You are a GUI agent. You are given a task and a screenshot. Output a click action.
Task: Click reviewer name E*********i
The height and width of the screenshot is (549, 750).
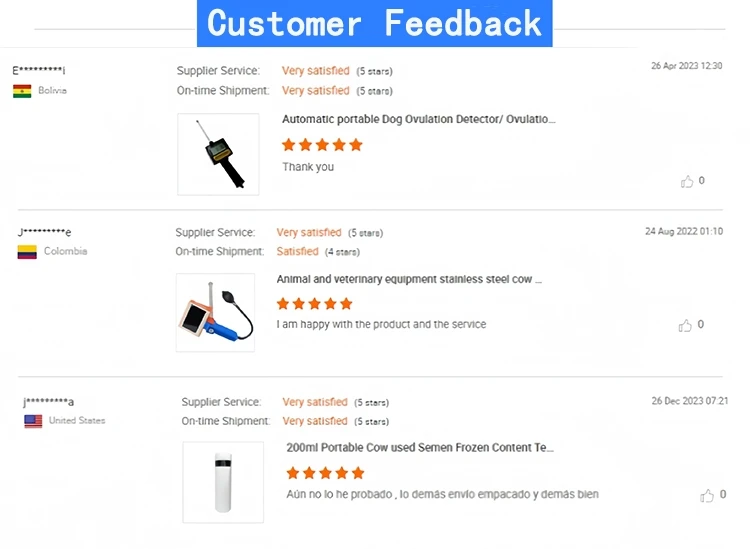click(x=39, y=71)
